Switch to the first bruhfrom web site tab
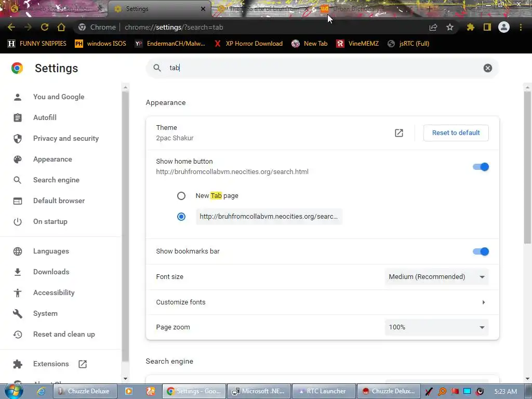The width and height of the screenshot is (532, 399). pos(54,8)
